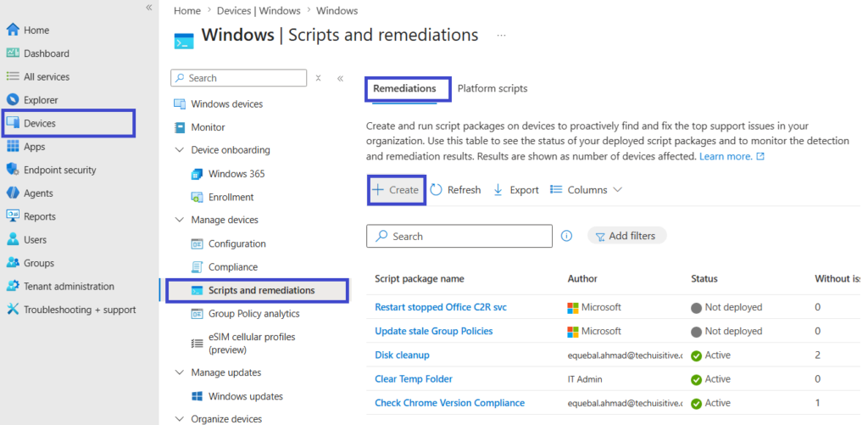Create a new script package
Image resolution: width=868 pixels, height=425 pixels.
click(x=396, y=189)
